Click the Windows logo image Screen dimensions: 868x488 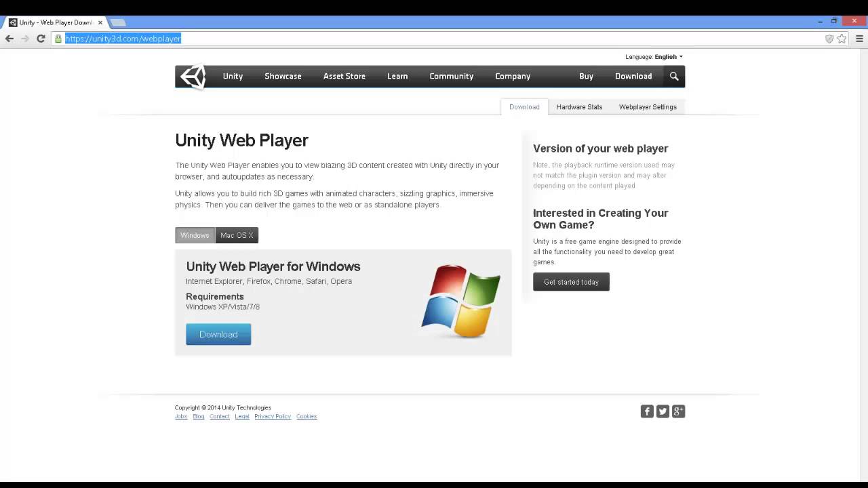461,301
